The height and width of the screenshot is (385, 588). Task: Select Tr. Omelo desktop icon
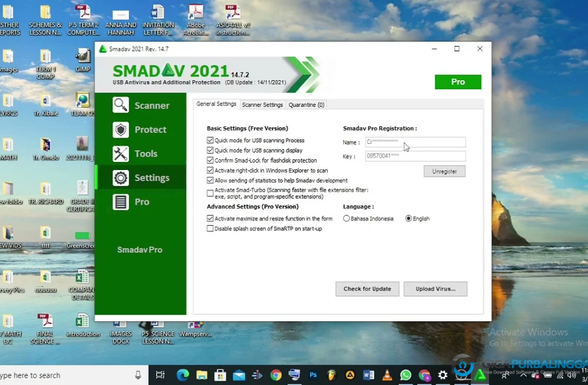[x=46, y=148]
